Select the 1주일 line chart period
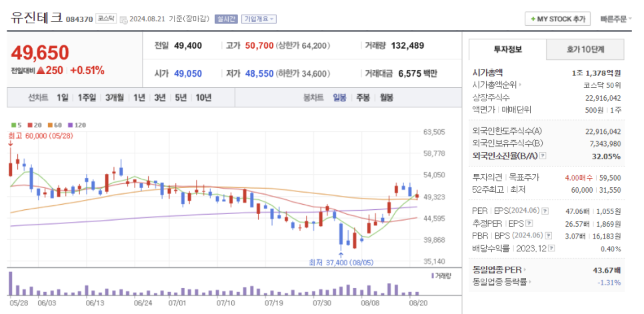This screenshot has height=314, width=644. (x=87, y=97)
